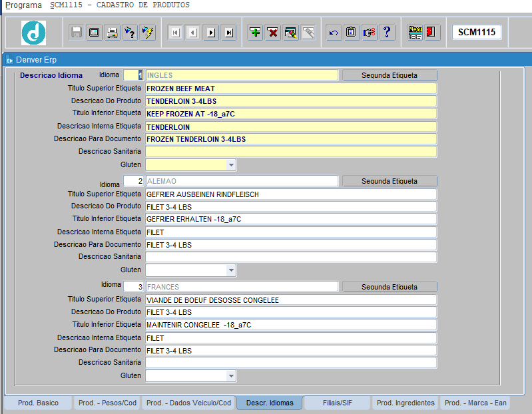Click the clipboard icon in toolbar

pos(351,33)
